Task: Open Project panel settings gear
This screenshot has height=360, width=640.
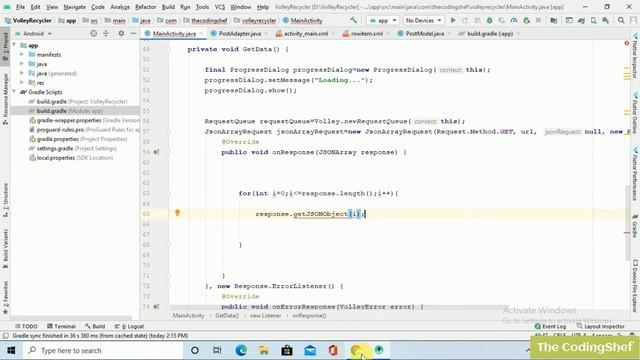Action: click(121, 33)
